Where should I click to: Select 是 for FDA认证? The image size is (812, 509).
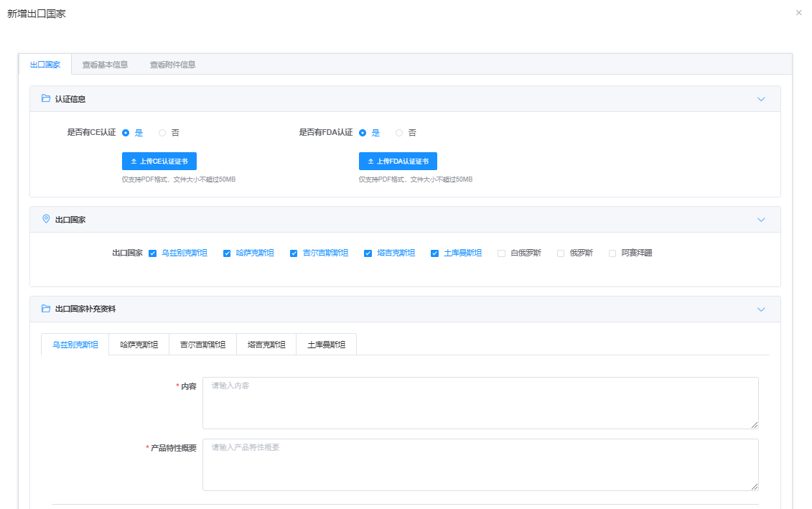363,133
